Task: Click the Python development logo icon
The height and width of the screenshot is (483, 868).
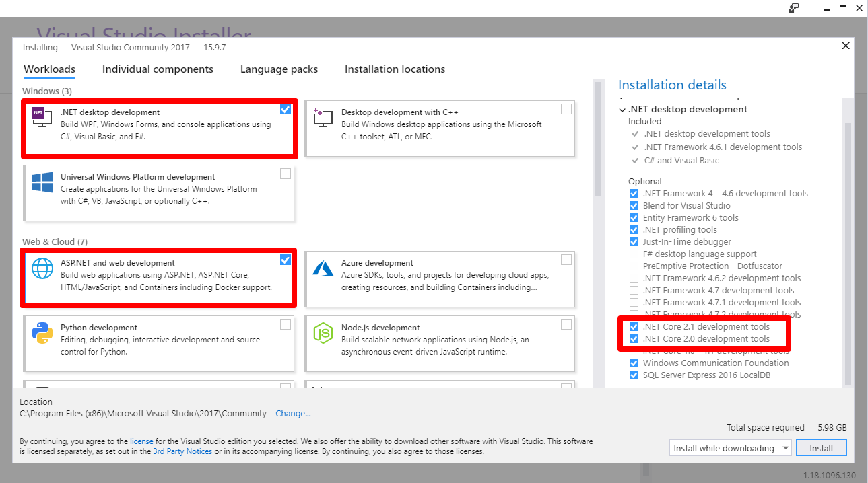Action: 42,333
